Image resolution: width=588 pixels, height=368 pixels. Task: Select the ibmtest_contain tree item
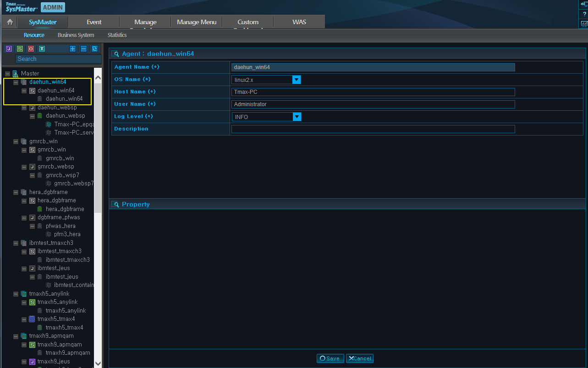(74, 285)
